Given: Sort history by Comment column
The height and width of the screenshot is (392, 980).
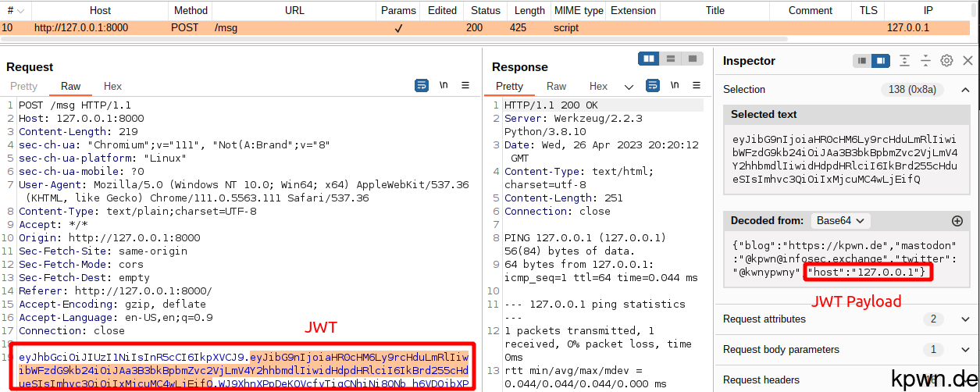Looking at the screenshot, I should tap(811, 10).
